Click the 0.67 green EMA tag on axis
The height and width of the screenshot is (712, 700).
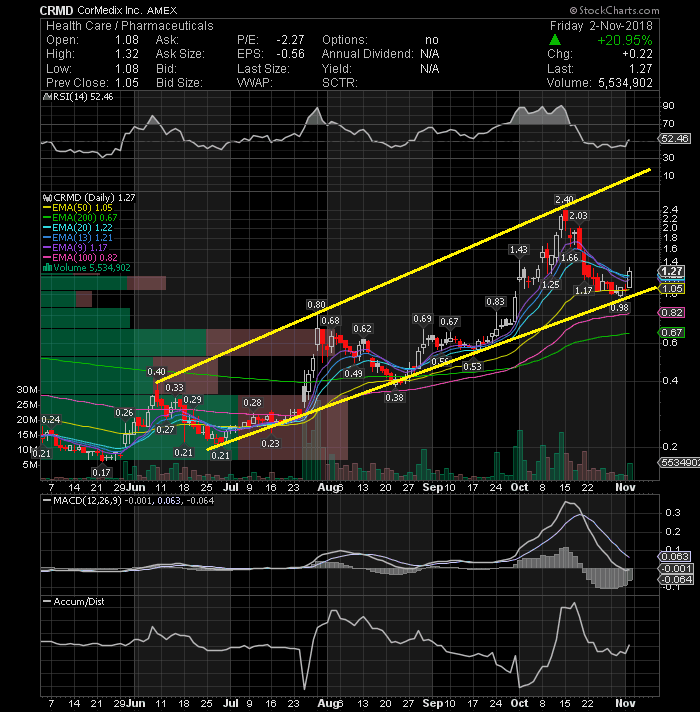671,332
